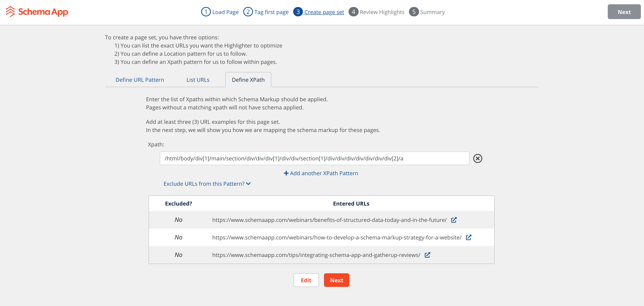Image resolution: width=644 pixels, height=306 pixels.
Task: Expand Exclude URLs from this Pattern
Action: (207, 184)
